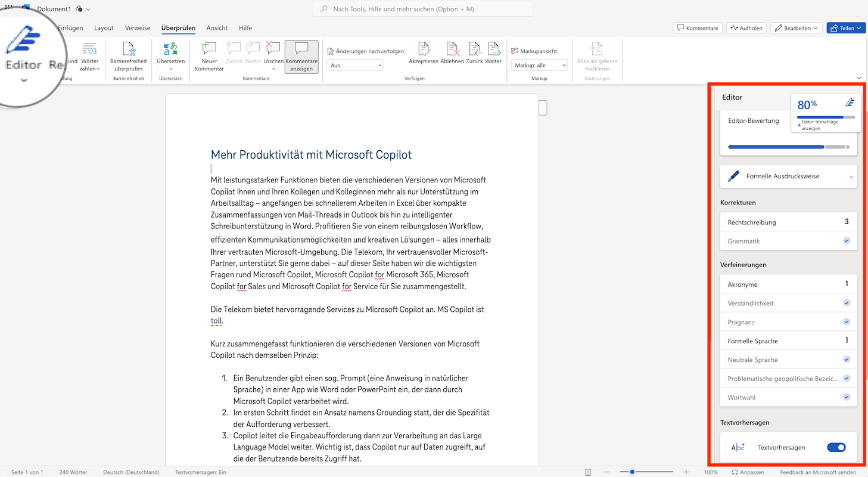
Task: Click Seite 1 von 1 in status bar
Action: point(27,472)
